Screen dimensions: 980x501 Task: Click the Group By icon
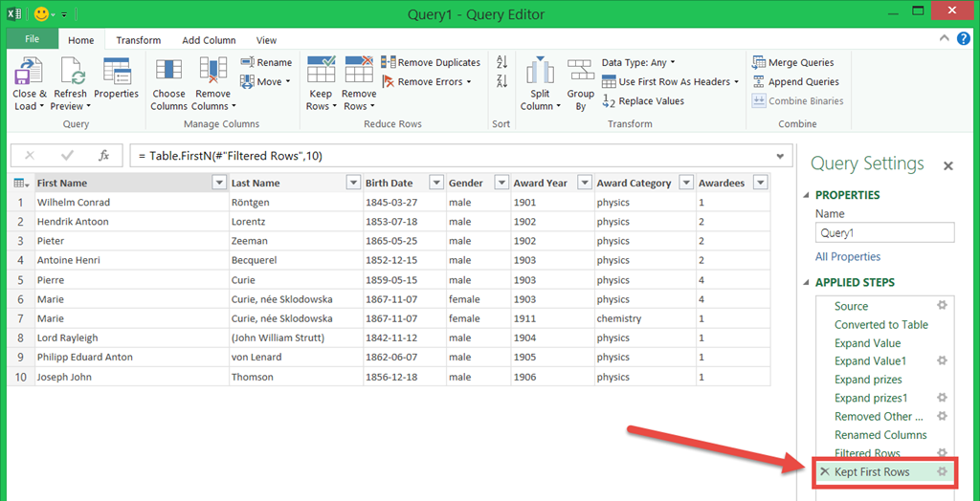tap(581, 72)
